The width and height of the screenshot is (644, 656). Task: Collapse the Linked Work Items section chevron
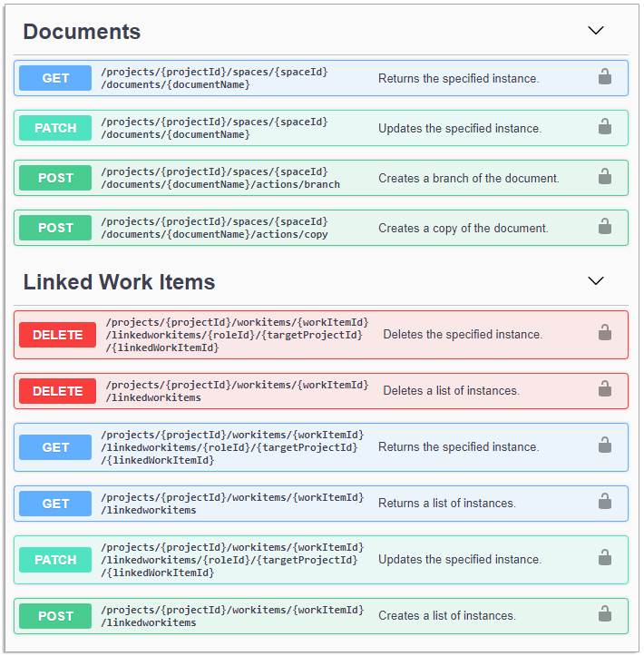pos(596,280)
